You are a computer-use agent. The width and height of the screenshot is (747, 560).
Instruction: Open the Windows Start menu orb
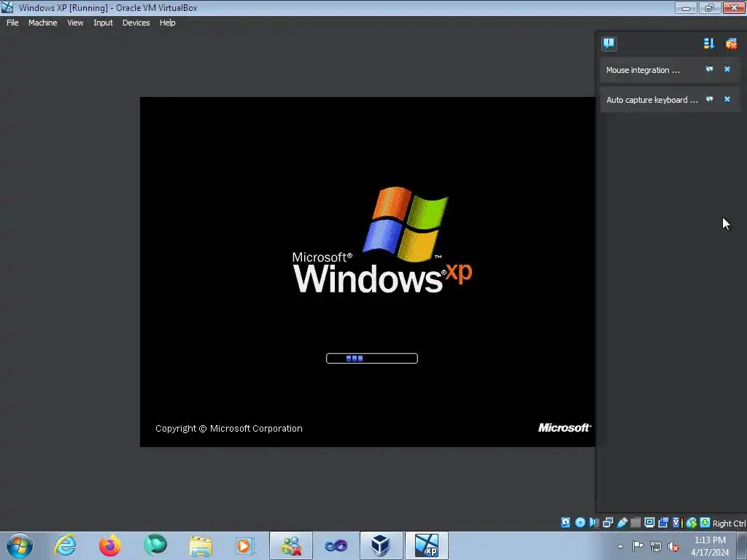point(20,545)
